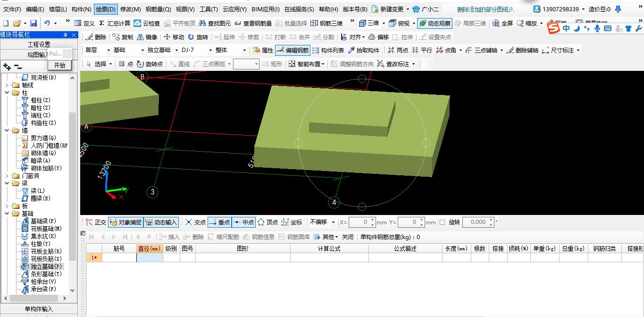Screen dimensions: 644x317
Task: Click the 偏移 offset tool
Action: [x=378, y=37]
